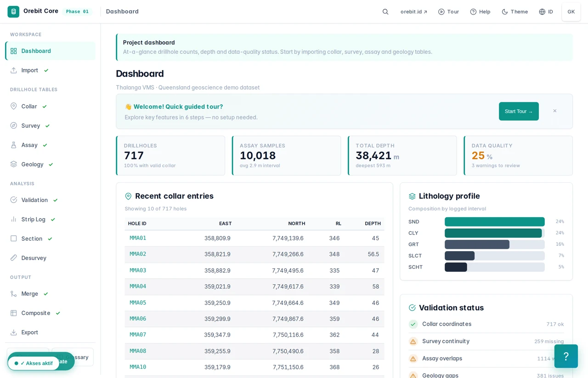Image resolution: width=588 pixels, height=378 pixels.
Task: Click the Export download icon
Action: pyautogui.click(x=14, y=332)
